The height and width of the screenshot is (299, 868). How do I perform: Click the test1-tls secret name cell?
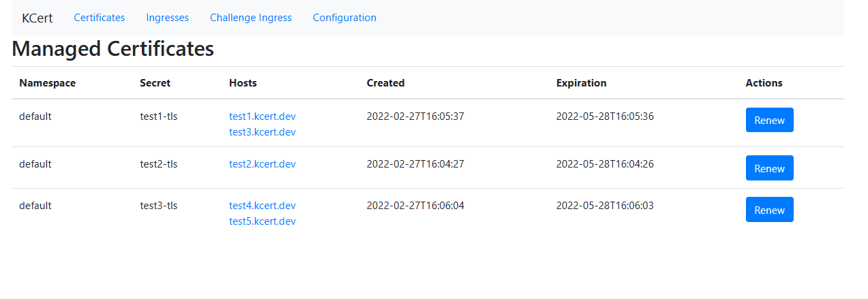(158, 116)
